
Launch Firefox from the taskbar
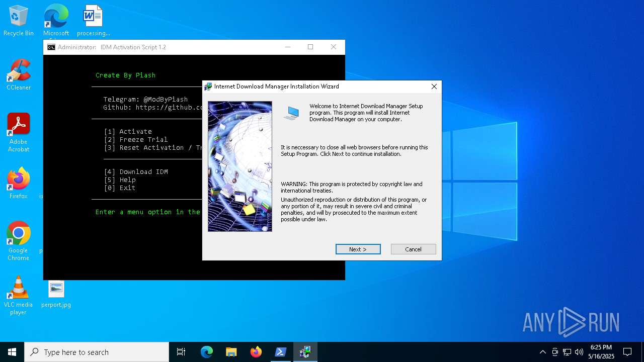pos(256,352)
